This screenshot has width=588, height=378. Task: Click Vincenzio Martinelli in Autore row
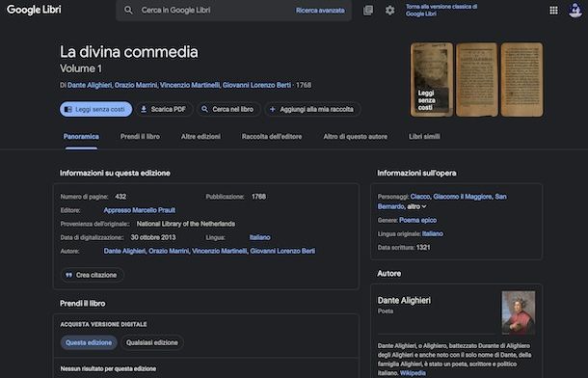click(220, 251)
